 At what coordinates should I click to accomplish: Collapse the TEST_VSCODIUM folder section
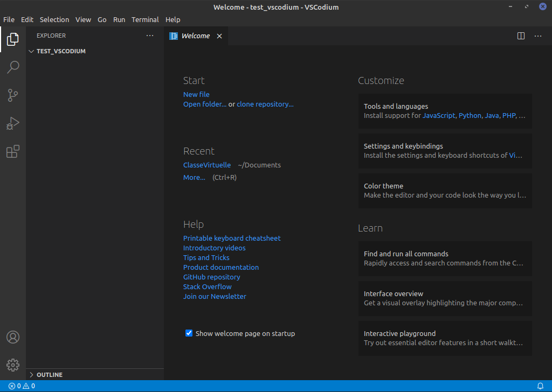tap(32, 52)
